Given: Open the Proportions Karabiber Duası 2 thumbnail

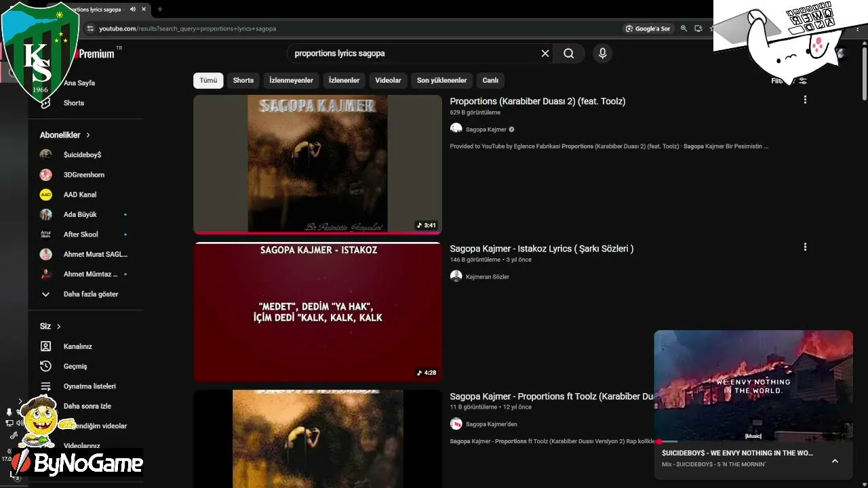Looking at the screenshot, I should [x=317, y=165].
